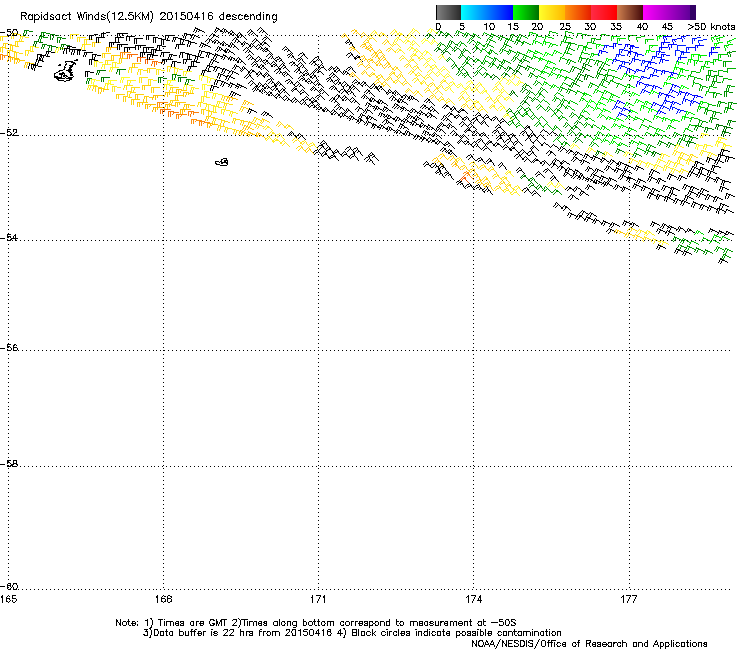Click the title 'Rapidscat Winds(12.5KM) 20150416 descending'

pyautogui.click(x=149, y=17)
